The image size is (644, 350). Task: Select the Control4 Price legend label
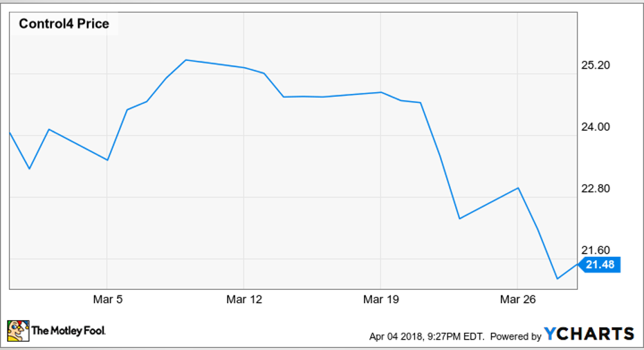[64, 24]
